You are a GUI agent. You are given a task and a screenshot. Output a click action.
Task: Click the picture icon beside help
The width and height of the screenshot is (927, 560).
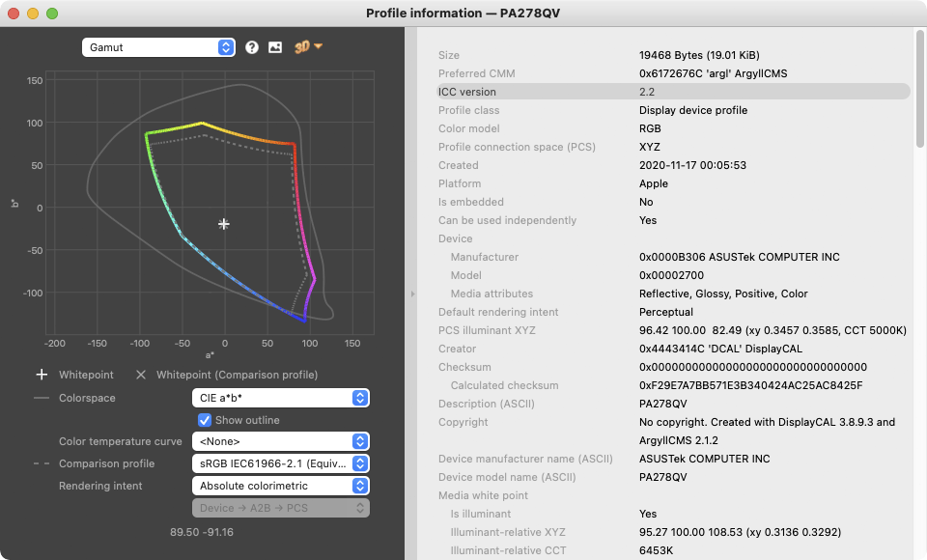click(275, 47)
